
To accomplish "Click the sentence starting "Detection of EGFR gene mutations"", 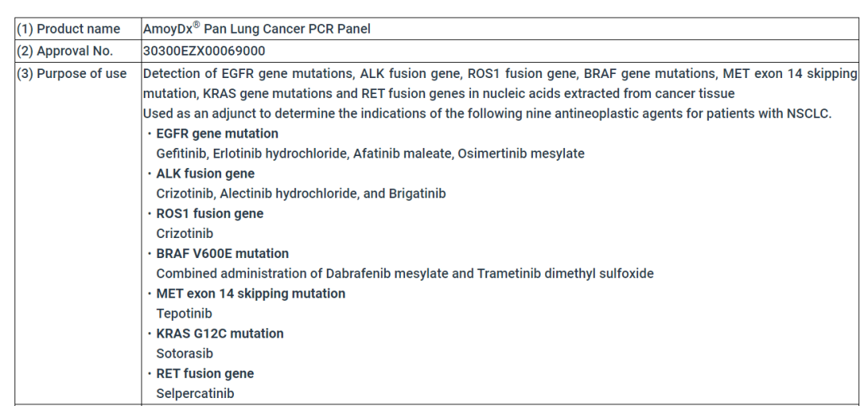I will coord(498,74).
